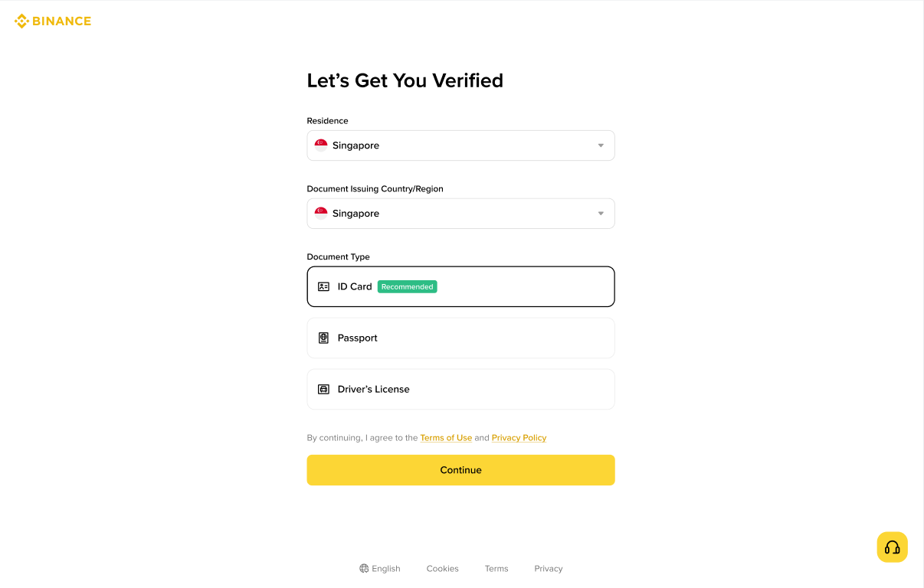Viewport: 924px width, 588px height.
Task: Click the Passport document icon
Action: 323,338
